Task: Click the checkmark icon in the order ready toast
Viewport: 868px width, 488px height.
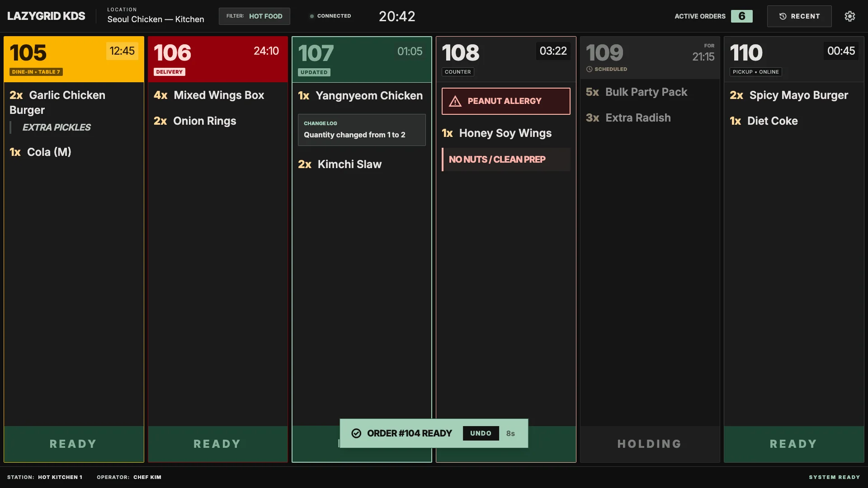Action: tap(356, 433)
